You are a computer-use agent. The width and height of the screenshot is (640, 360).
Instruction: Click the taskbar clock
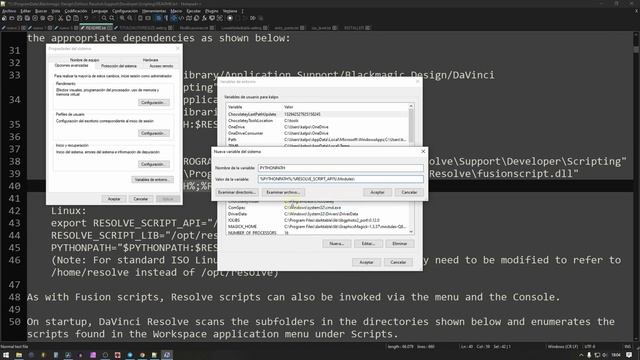616,355
